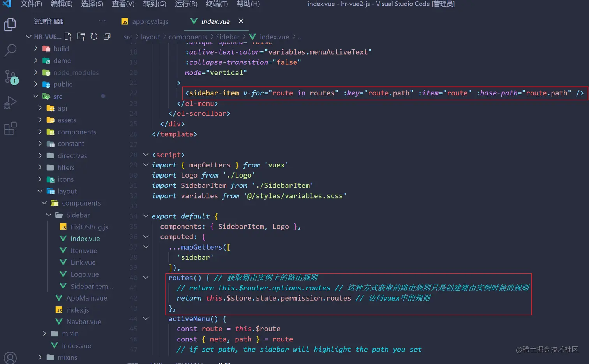Click the New File icon in explorer
The width and height of the screenshot is (589, 364).
pos(69,37)
